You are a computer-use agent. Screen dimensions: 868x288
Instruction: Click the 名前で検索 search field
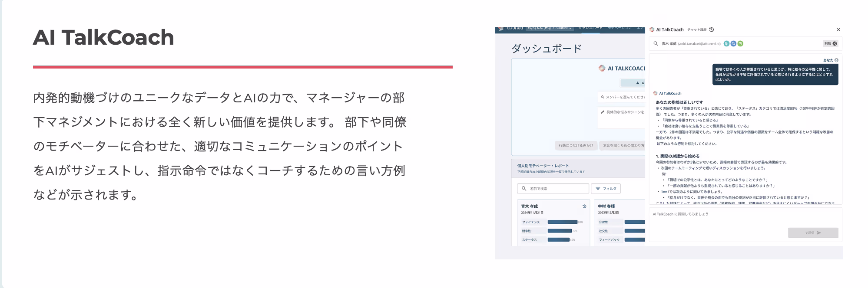coord(553,189)
